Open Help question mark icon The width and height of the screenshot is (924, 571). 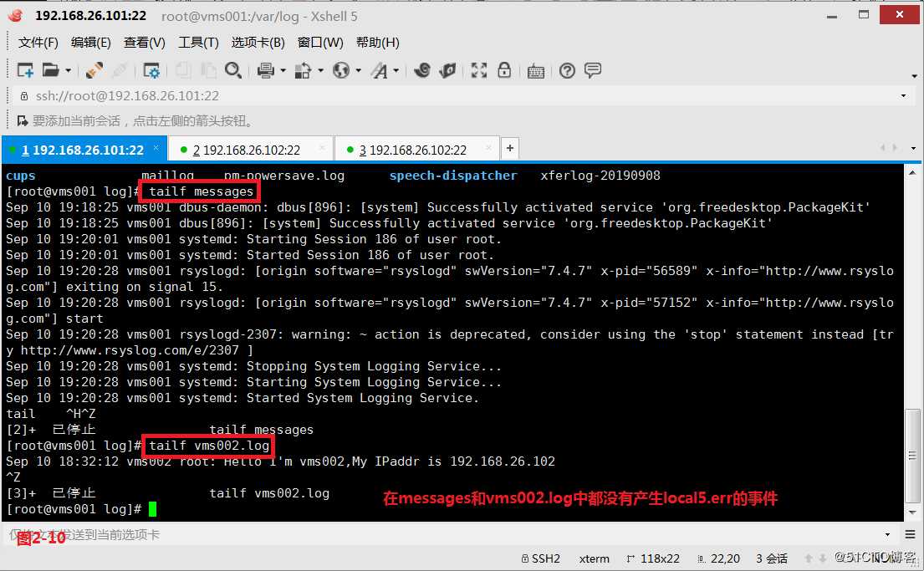click(567, 71)
